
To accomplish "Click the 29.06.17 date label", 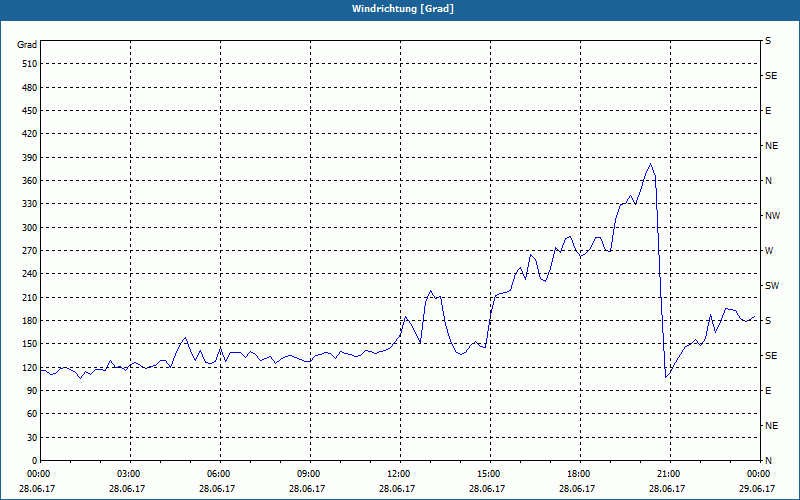I will point(757,489).
